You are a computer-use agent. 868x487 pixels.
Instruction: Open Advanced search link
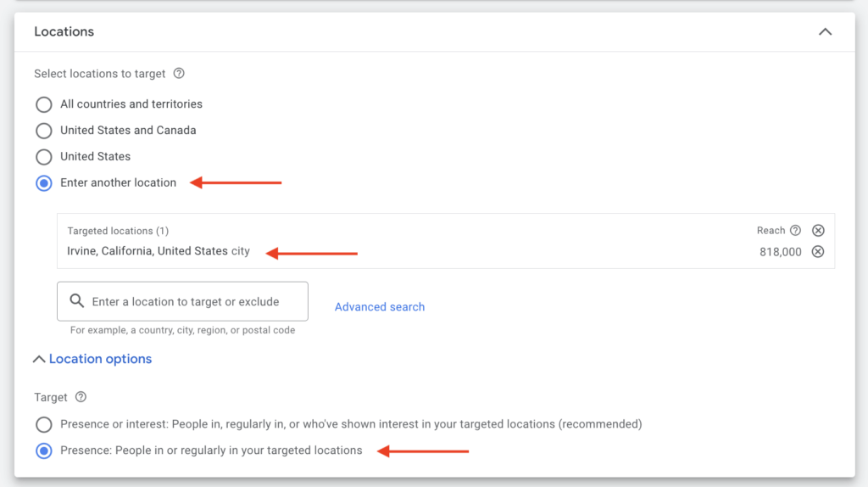(x=380, y=307)
